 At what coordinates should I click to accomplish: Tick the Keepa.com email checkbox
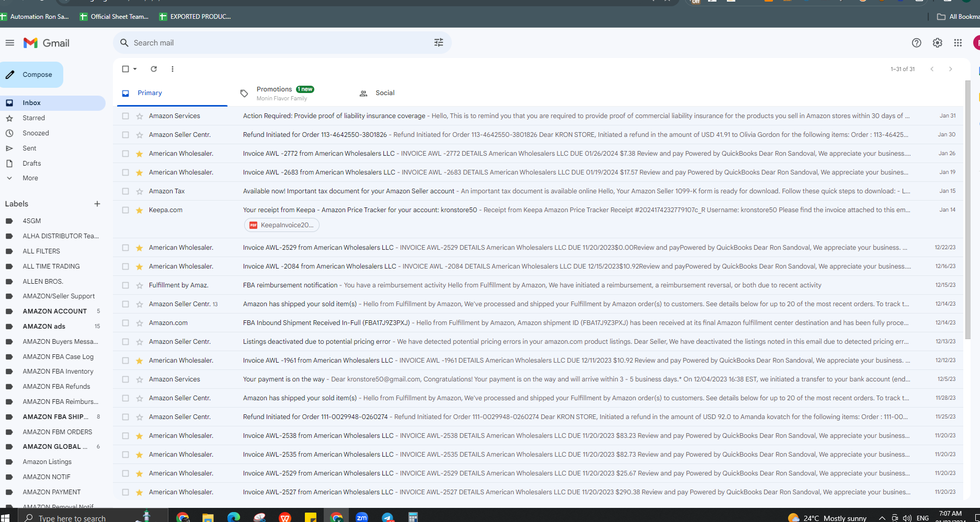point(126,210)
